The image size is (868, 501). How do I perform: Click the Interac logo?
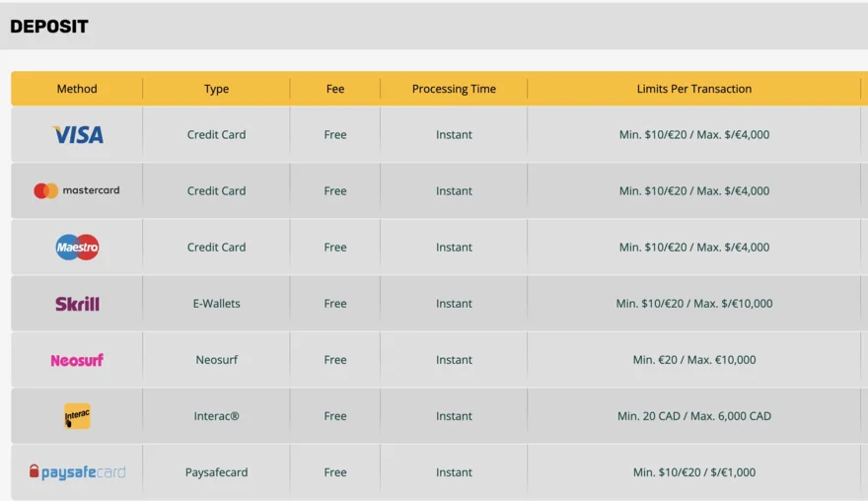77,416
